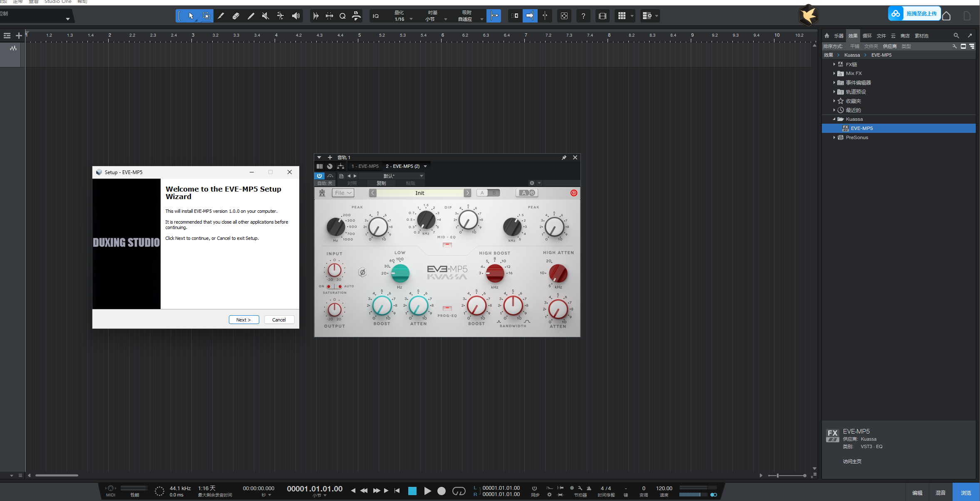Switch to the 乐器 browser tab

(x=839, y=36)
